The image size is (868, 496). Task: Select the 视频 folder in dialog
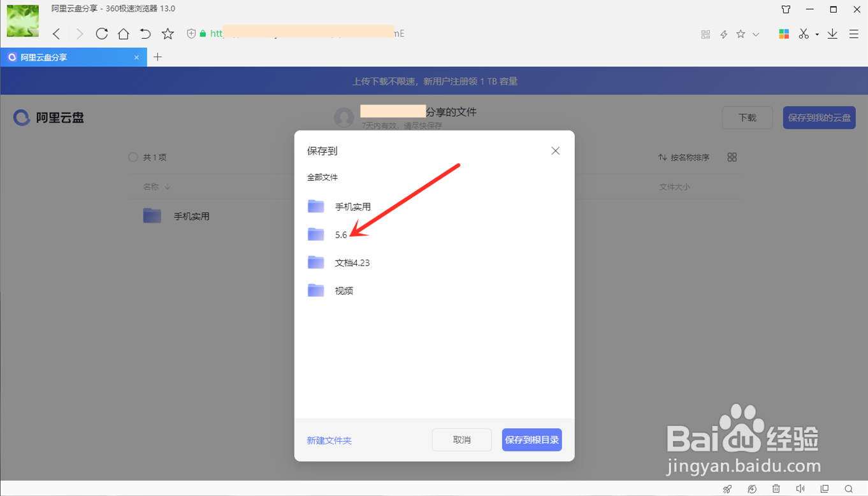click(x=434, y=290)
